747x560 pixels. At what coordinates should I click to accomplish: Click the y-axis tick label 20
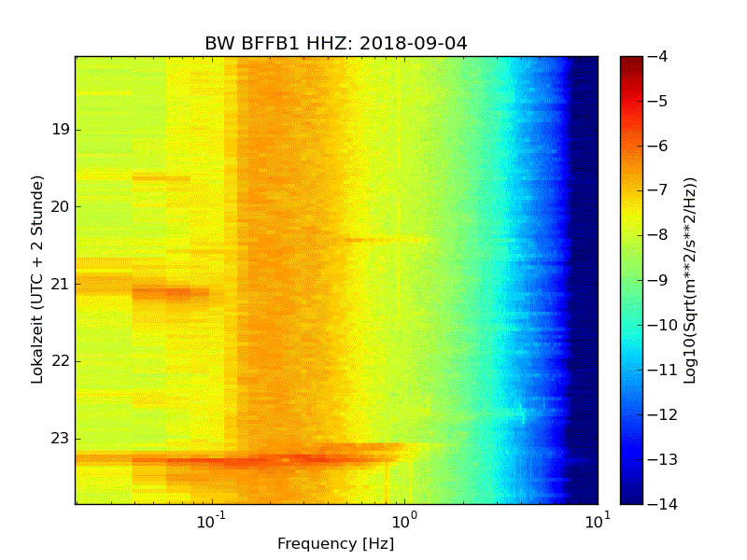point(61,206)
